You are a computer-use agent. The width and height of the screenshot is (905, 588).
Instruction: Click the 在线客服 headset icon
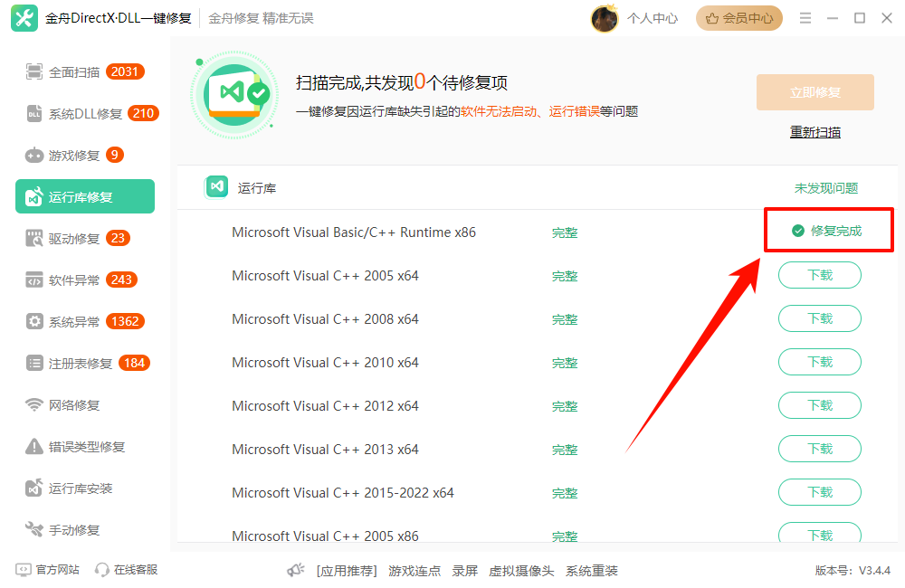click(x=102, y=570)
